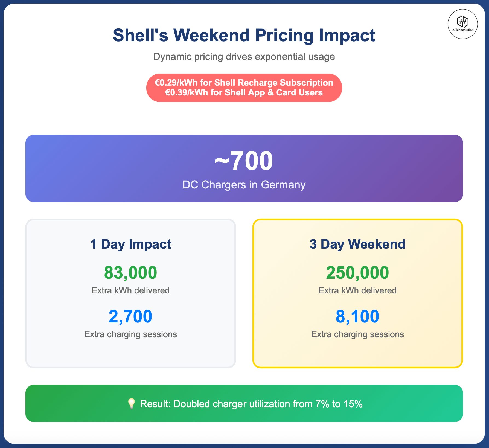Click the Shell's Weekend Pricing Impact title
The image size is (489, 448).
click(244, 36)
